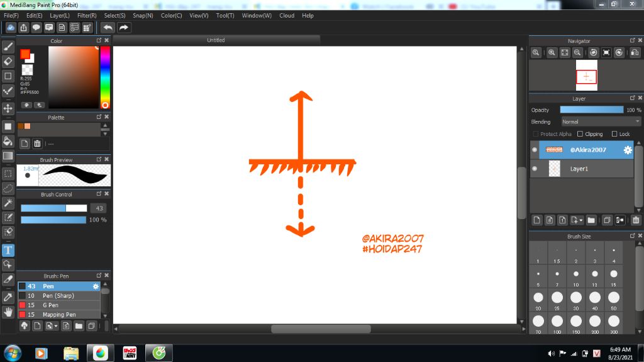Screen dimensions: 644x362
Task: Add a new brush in brush panel
Action: (x=37, y=326)
